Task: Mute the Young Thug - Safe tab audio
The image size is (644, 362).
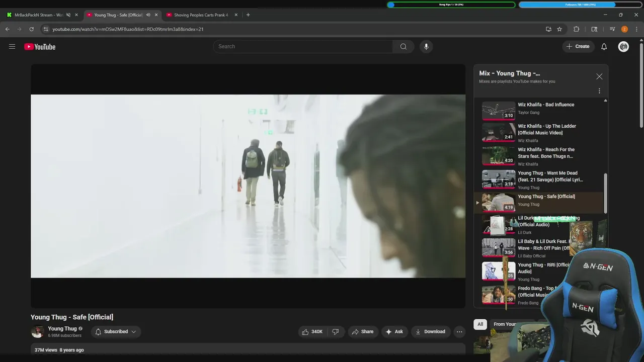Action: point(148,15)
